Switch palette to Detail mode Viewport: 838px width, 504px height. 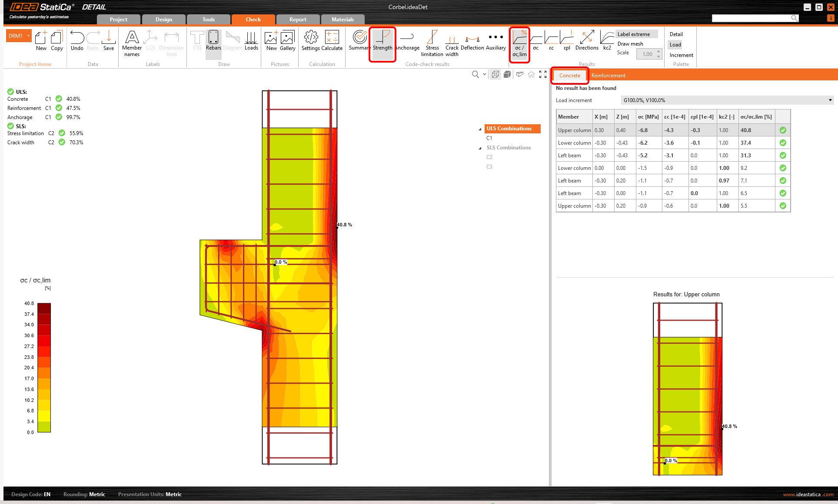click(x=676, y=34)
